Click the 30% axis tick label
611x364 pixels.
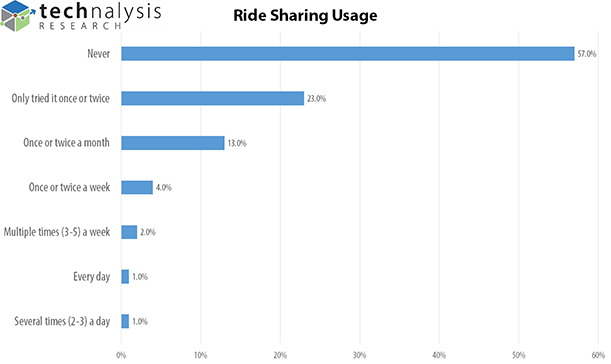360,355
